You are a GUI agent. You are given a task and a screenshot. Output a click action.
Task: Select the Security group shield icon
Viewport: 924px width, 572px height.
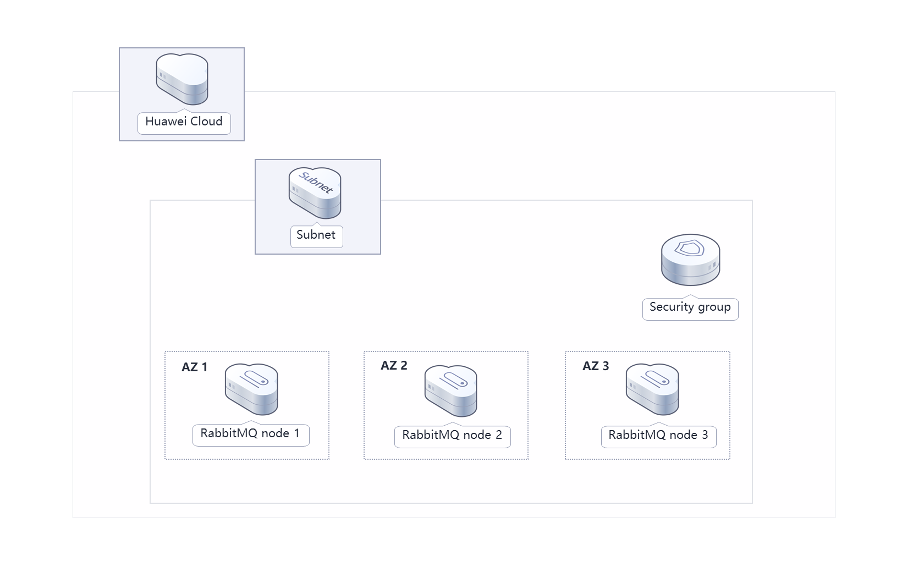690,258
